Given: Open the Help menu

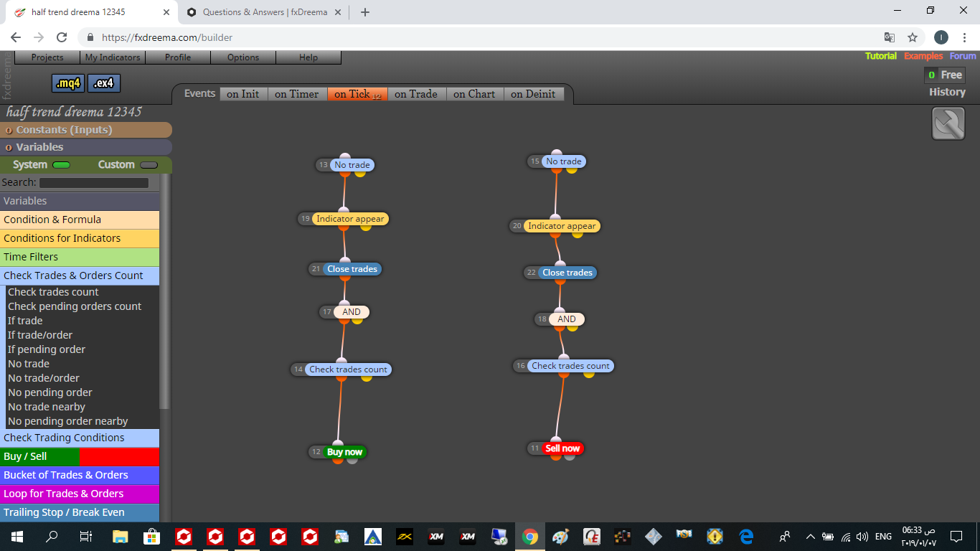Looking at the screenshot, I should pos(308,57).
